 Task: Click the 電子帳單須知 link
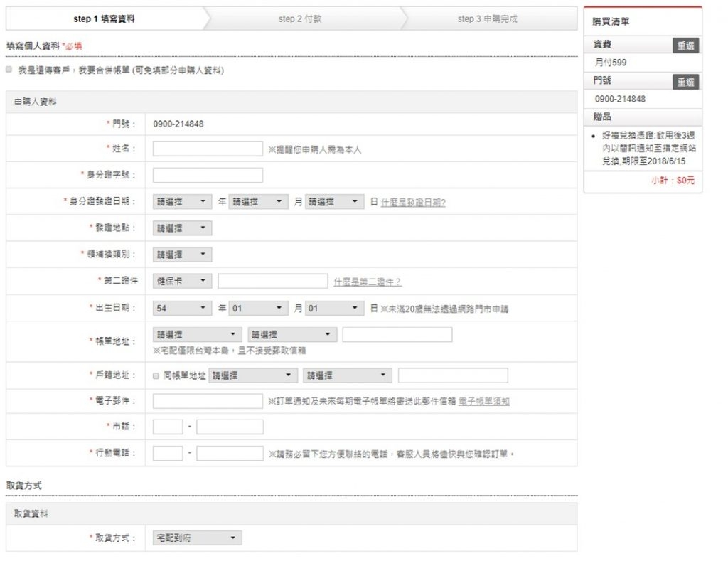click(x=484, y=402)
